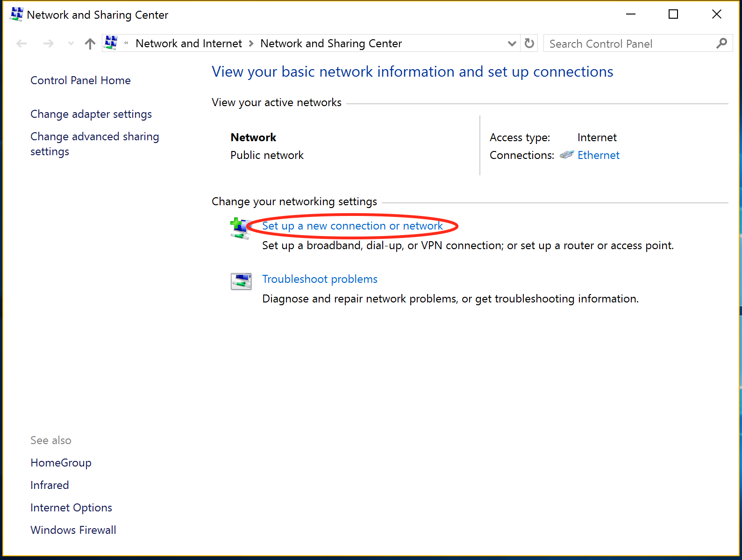The height and width of the screenshot is (560, 742).
Task: Show hidden breadcrumb levels via double chevron
Action: tap(126, 43)
